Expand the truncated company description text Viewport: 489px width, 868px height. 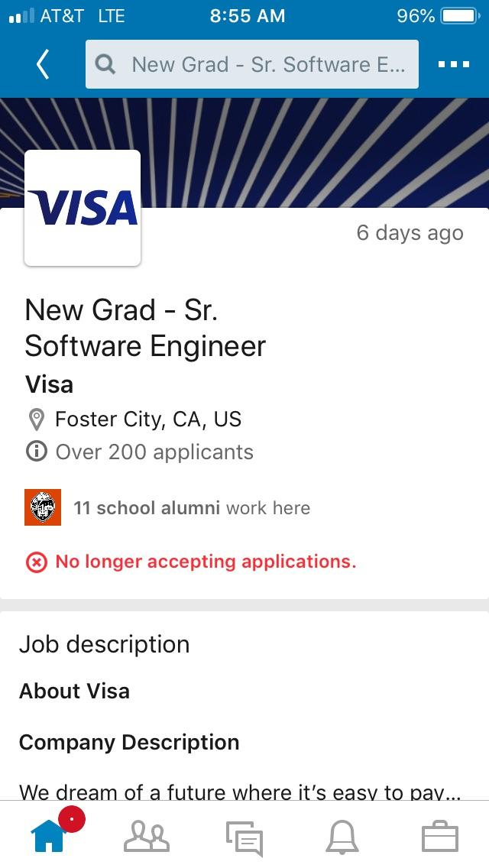point(240,792)
